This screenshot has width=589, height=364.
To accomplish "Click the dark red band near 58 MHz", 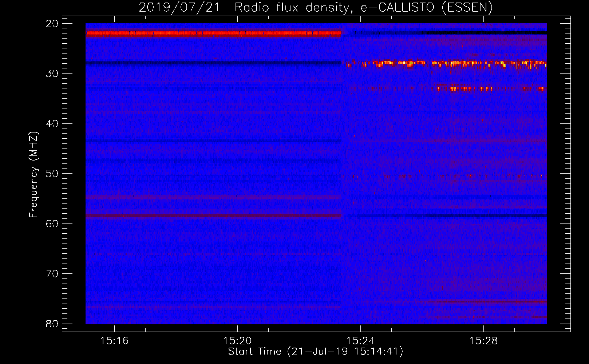I will pos(213,216).
